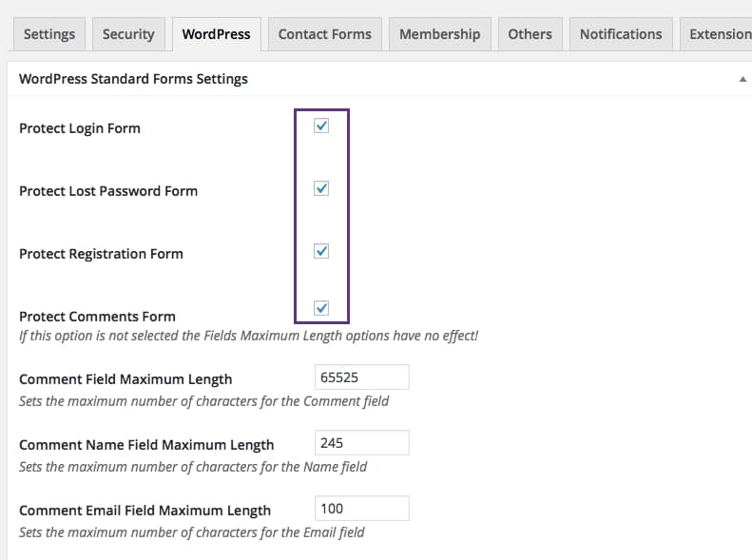
Task: Open the Notifications tab
Action: tap(620, 34)
